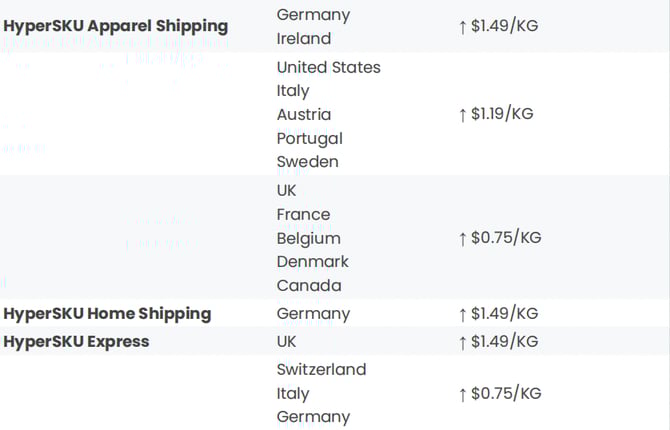Viewport: 670px width, 430px height.
Task: Select France from the country list
Action: (x=303, y=214)
